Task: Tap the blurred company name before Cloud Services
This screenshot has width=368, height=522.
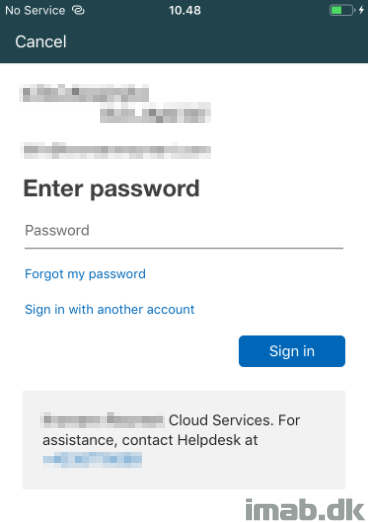Action: coord(103,420)
